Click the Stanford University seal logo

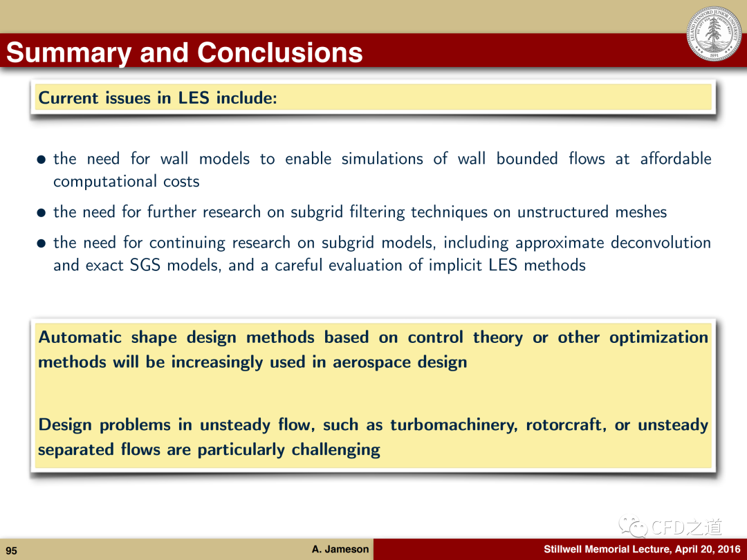click(x=714, y=33)
